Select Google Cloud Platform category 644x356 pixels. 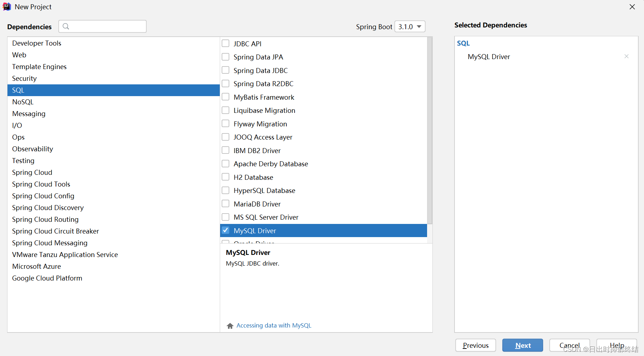113,278
